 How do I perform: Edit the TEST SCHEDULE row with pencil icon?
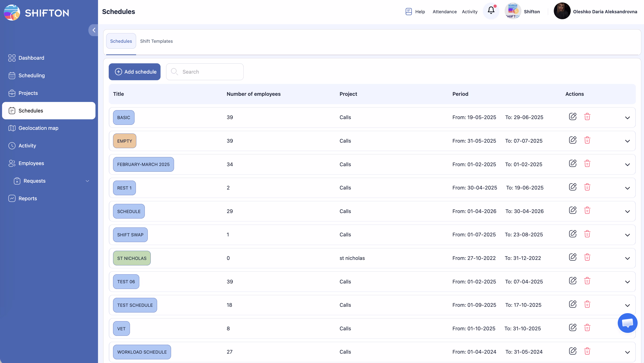click(573, 304)
